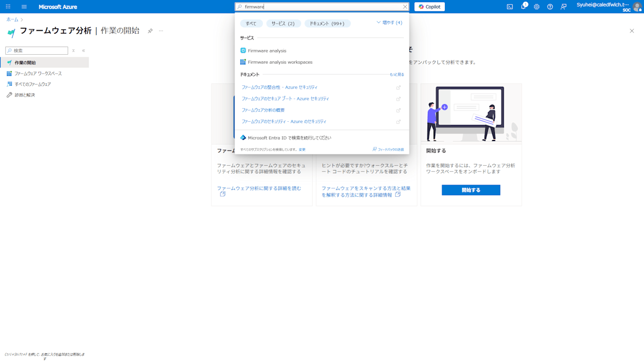This screenshot has height=362, width=644.
Task: Expand the 増やす (4) filters dropdown
Action: tap(390, 23)
